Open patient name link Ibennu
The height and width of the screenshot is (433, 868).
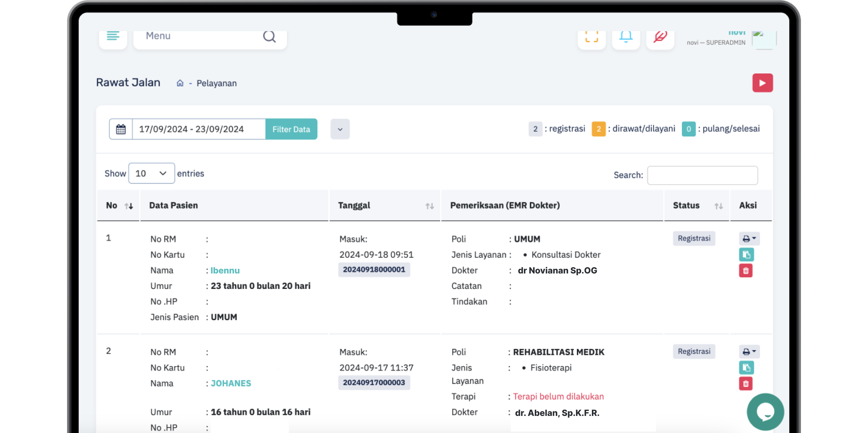pyautogui.click(x=225, y=270)
